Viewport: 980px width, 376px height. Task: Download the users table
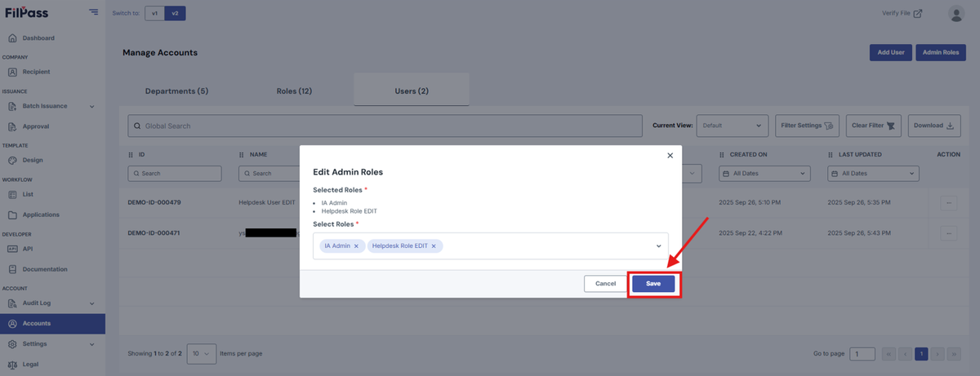(x=934, y=126)
